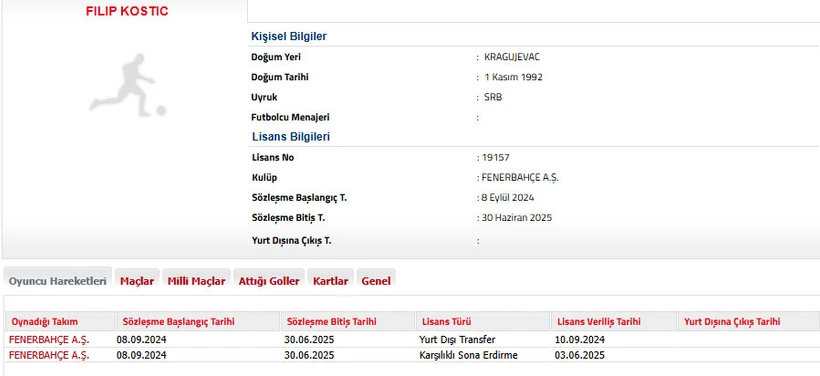Image resolution: width=820 pixels, height=376 pixels.
Task: Select the Yurt Dışı Transfer license type cell
Action: 457,340
